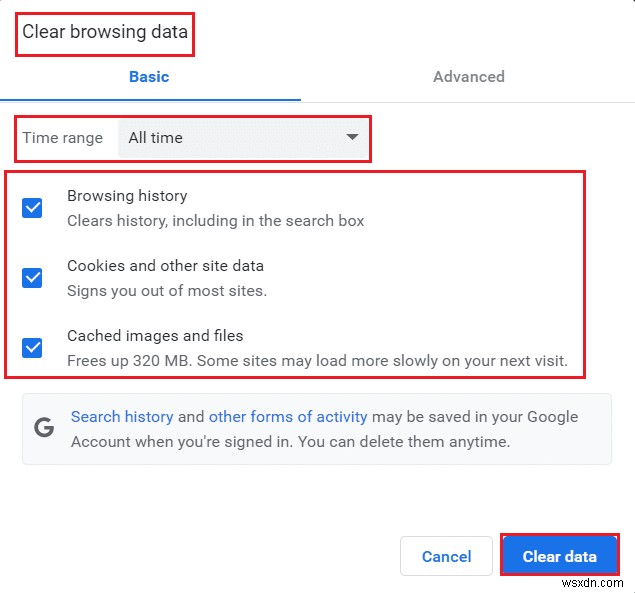Click the Clear browsing data dialog title
Viewport: 635px width, 593px height.
(x=105, y=32)
